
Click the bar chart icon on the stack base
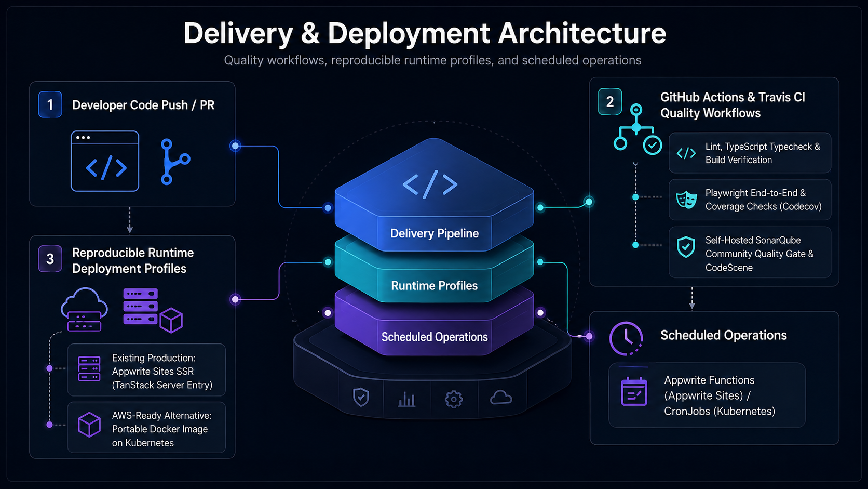click(406, 399)
